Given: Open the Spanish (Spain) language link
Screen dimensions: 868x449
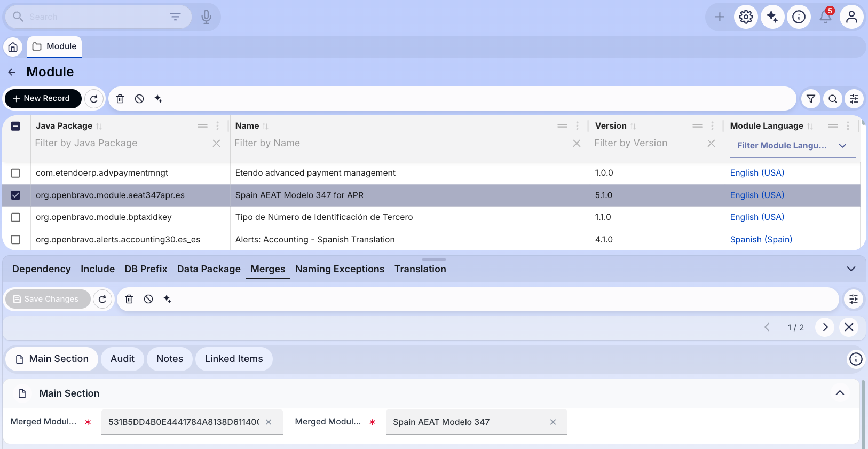Looking at the screenshot, I should click(x=761, y=240).
